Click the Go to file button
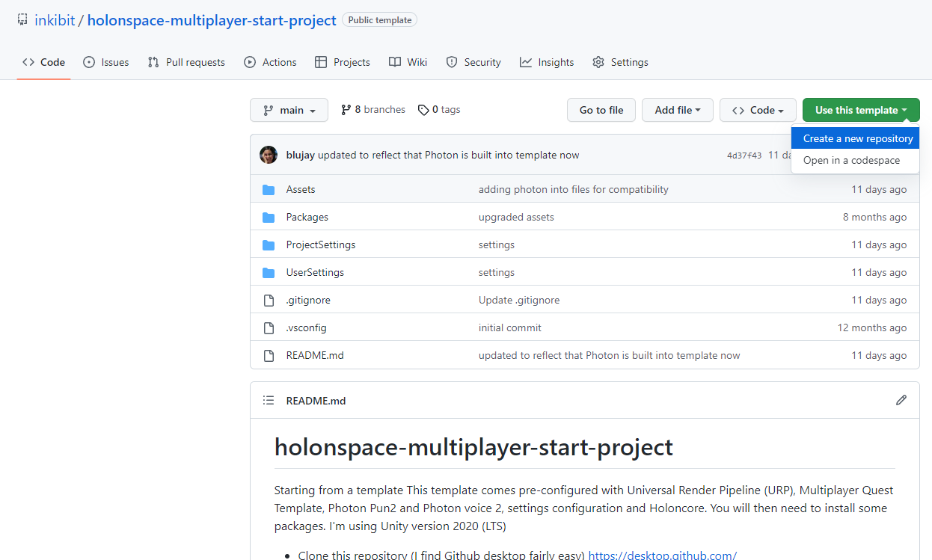 tap(601, 110)
